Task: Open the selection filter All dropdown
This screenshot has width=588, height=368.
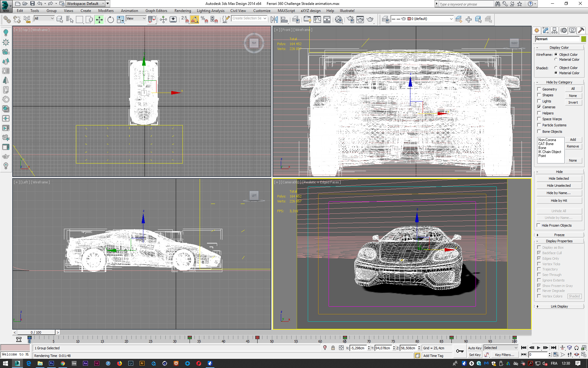Action: [44, 19]
